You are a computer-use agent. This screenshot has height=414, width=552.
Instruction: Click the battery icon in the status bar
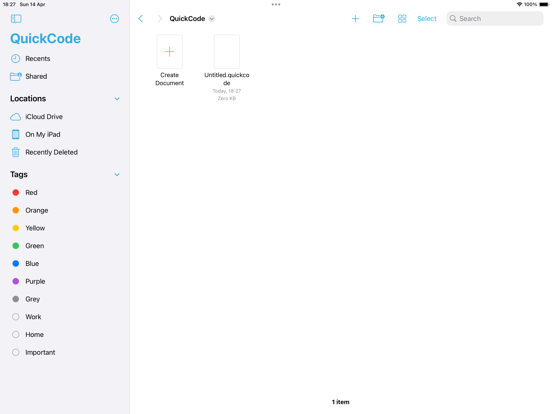[x=544, y=5]
